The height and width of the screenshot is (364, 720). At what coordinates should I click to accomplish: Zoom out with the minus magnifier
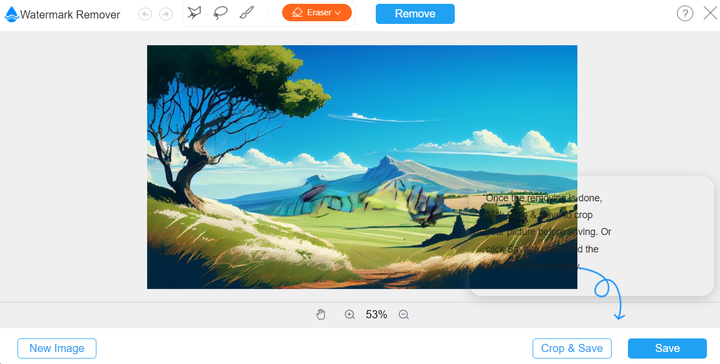[404, 314]
